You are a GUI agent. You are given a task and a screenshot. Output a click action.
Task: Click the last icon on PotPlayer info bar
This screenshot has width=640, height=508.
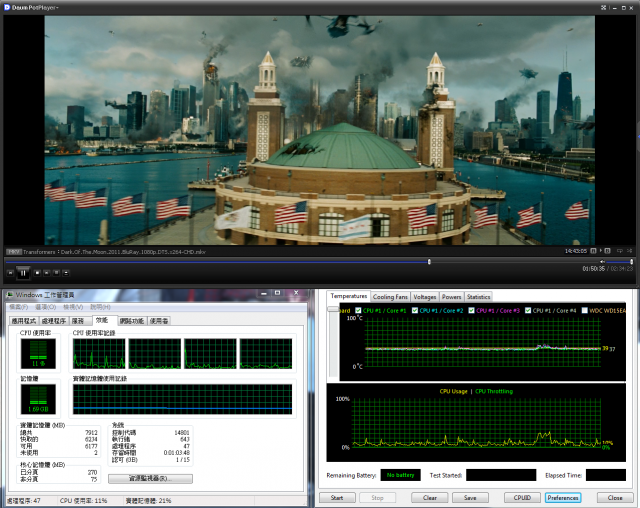coord(629,251)
